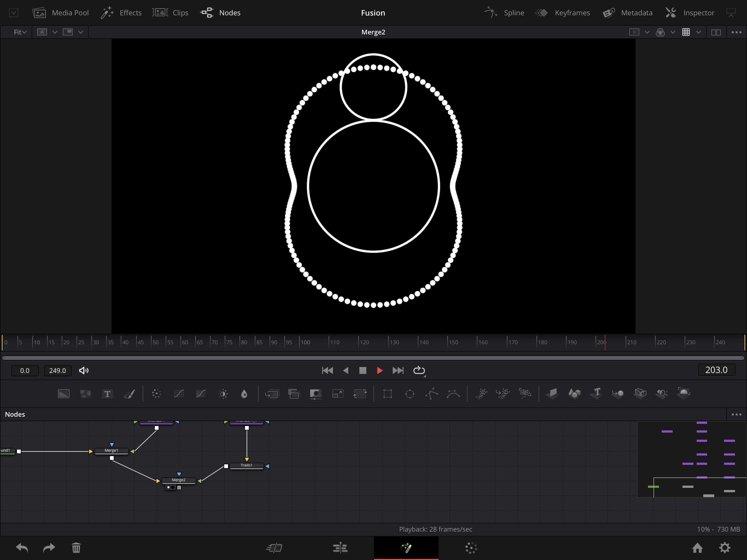This screenshot has width=747, height=560.
Task: Add a Fast Noise node
Action: (85, 394)
